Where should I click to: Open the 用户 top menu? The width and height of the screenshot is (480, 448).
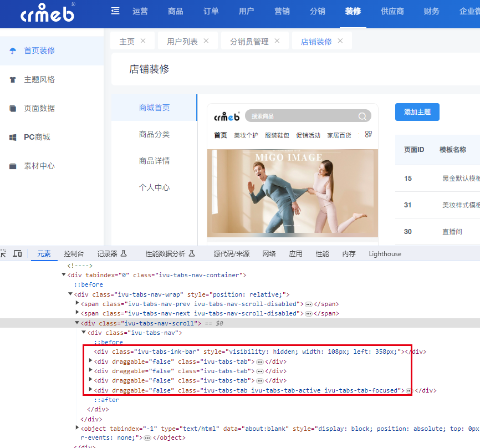tap(247, 11)
